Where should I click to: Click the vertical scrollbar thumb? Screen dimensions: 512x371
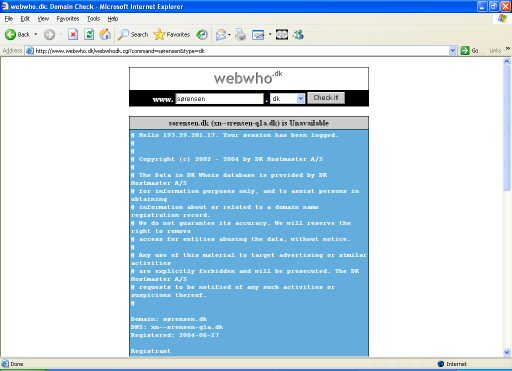507,128
